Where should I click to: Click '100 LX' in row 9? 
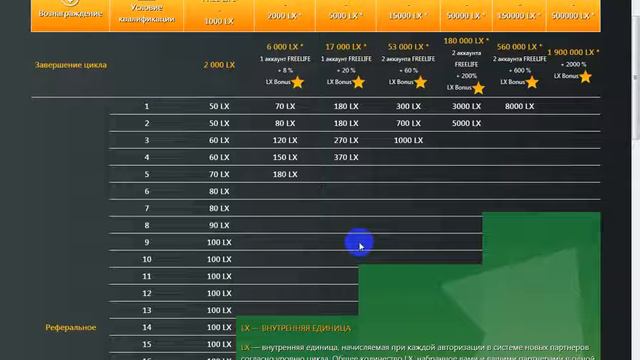coord(219,242)
